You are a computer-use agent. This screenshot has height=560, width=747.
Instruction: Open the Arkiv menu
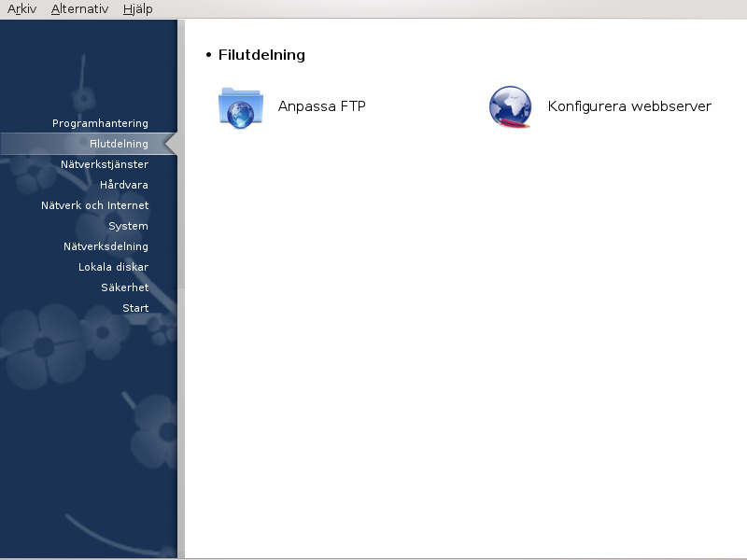(21, 9)
